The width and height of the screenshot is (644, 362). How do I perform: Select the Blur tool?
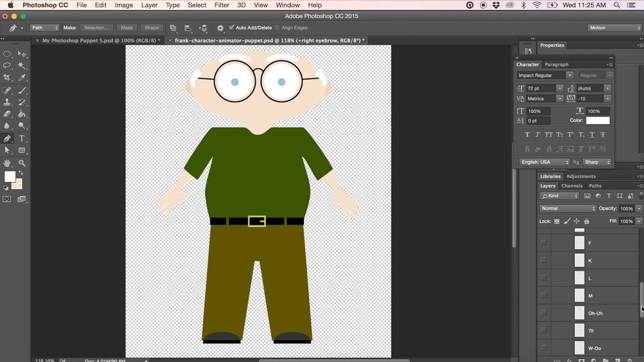[8, 126]
